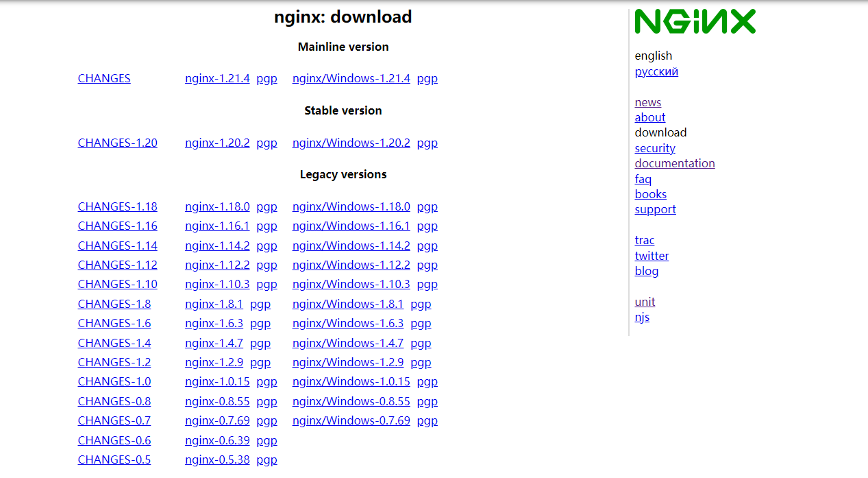Open pgp signature next to nginx-1.16.1
Viewport: 868px width, 478px height.
click(266, 226)
